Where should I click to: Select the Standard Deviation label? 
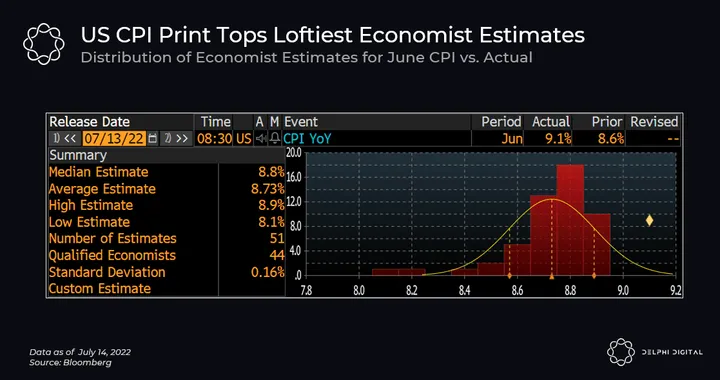tap(107, 272)
